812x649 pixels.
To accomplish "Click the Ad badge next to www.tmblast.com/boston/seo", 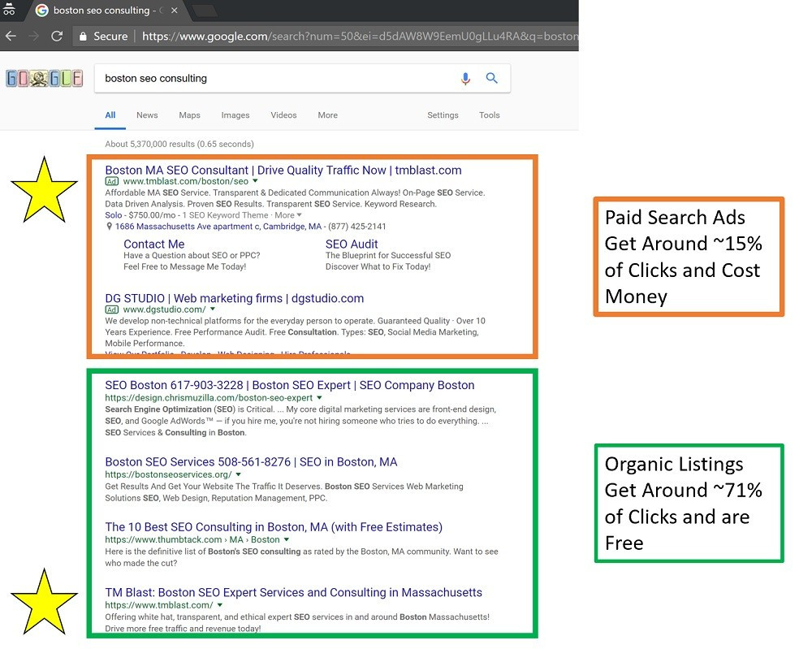I will point(111,181).
